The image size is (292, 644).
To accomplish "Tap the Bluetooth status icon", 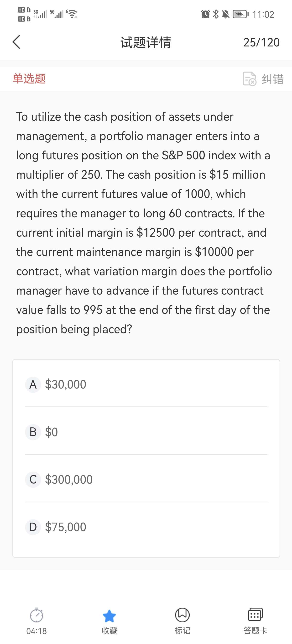I will coord(215,14).
